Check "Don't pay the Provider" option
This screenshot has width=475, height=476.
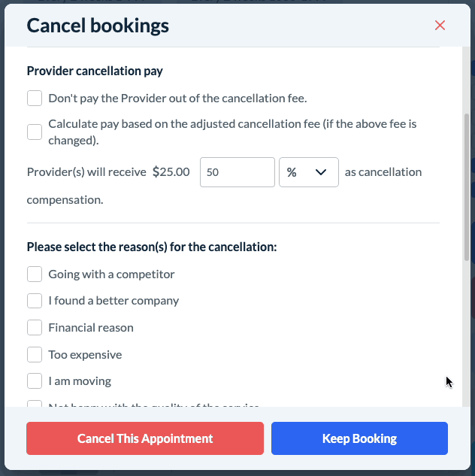(35, 98)
